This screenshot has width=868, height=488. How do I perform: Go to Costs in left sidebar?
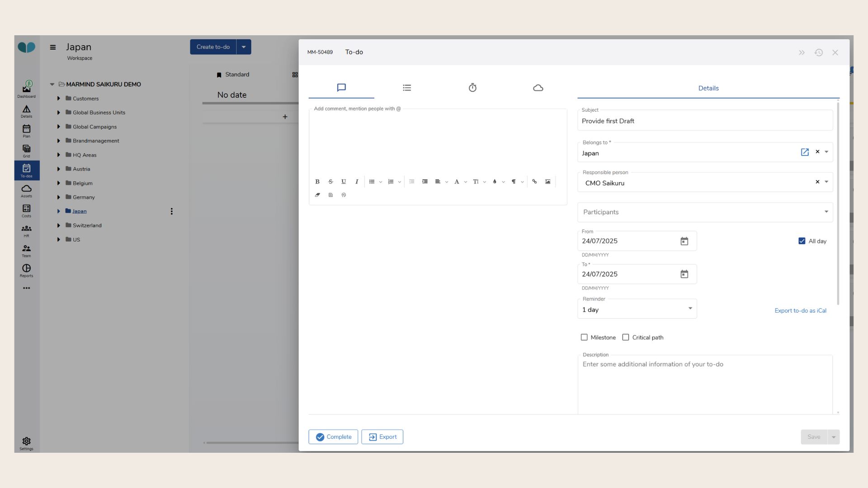26,211
